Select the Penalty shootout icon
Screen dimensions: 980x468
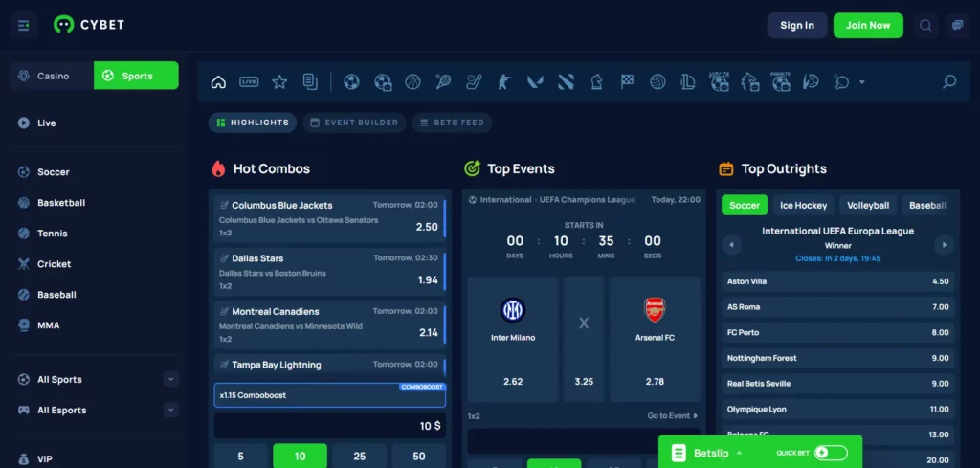[781, 82]
